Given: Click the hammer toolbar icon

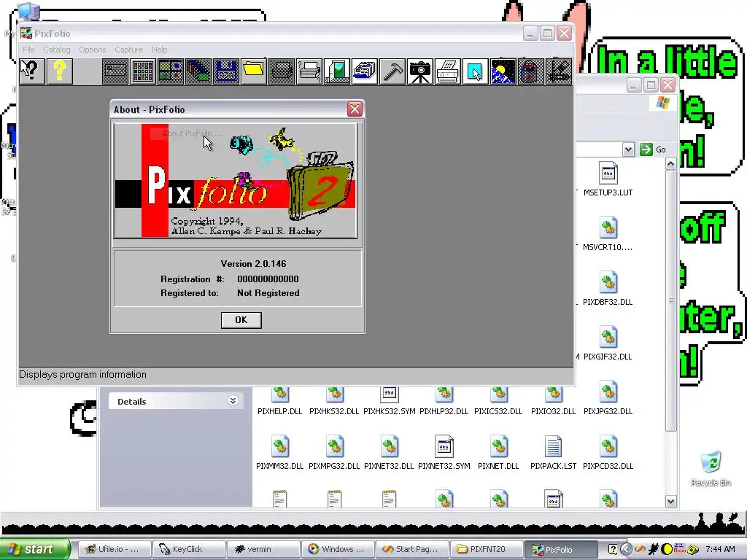Looking at the screenshot, I should tap(392, 71).
